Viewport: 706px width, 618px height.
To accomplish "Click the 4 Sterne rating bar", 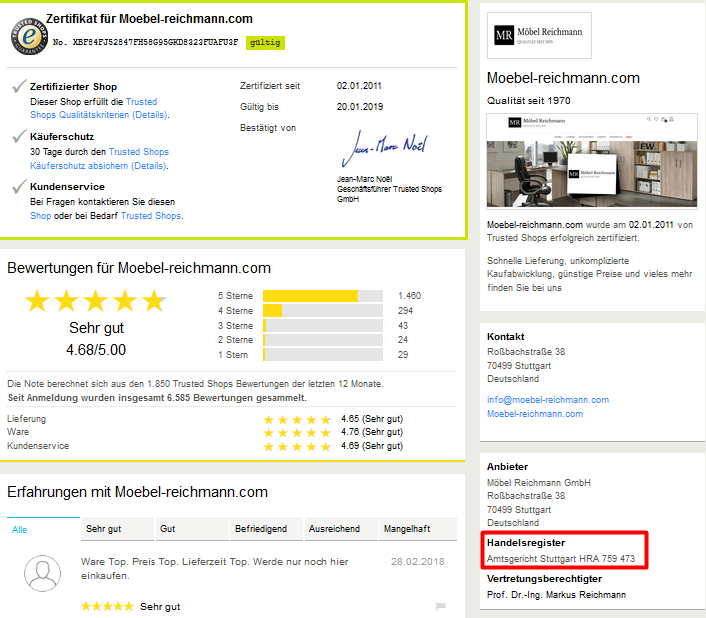I will coord(323,311).
